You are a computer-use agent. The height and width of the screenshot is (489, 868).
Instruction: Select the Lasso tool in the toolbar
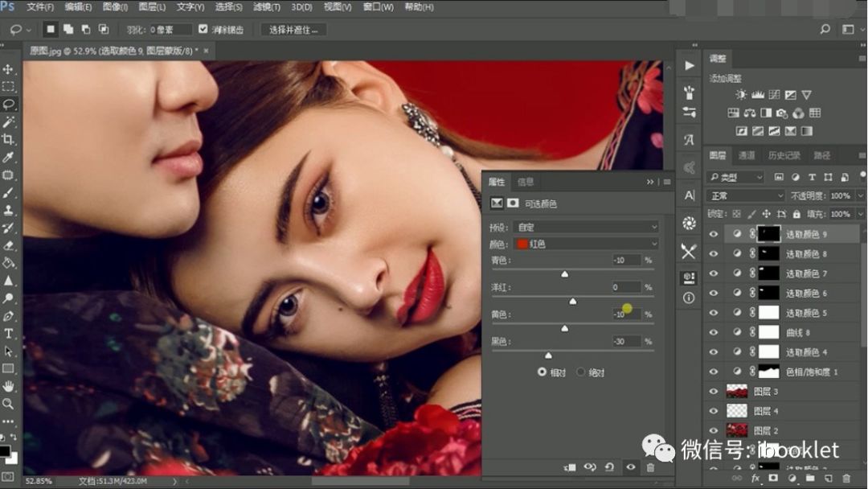[9, 103]
